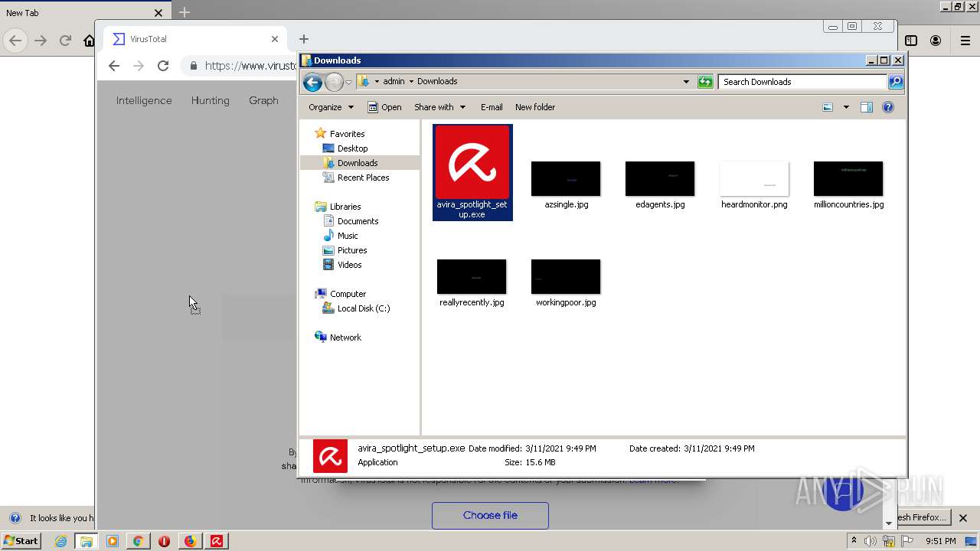This screenshot has height=551, width=980.
Task: Open the view options dropdown arrow
Action: point(846,107)
